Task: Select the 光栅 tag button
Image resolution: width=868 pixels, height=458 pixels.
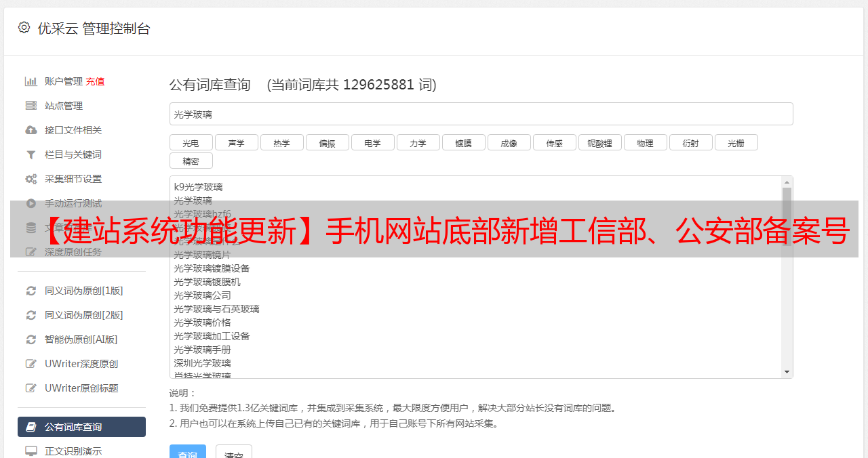Action: click(x=736, y=142)
